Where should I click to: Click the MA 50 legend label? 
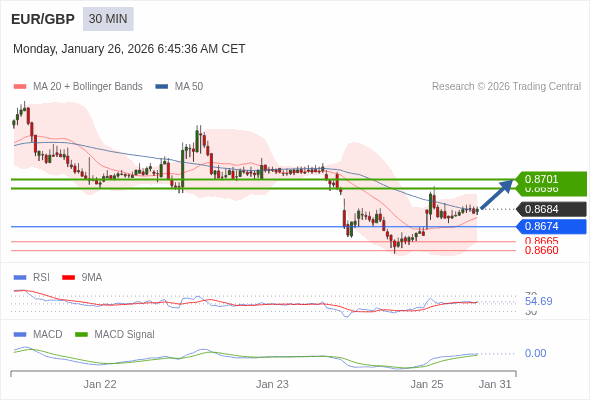189,87
